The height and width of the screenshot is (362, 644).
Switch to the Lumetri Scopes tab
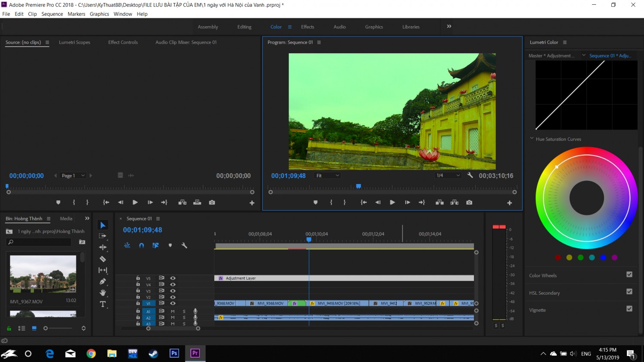pyautogui.click(x=74, y=42)
